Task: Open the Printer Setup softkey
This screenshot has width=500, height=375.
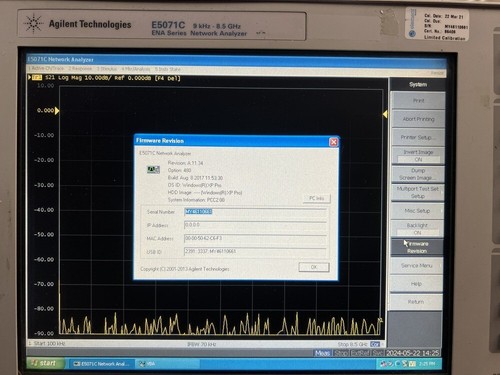Action: (418, 137)
